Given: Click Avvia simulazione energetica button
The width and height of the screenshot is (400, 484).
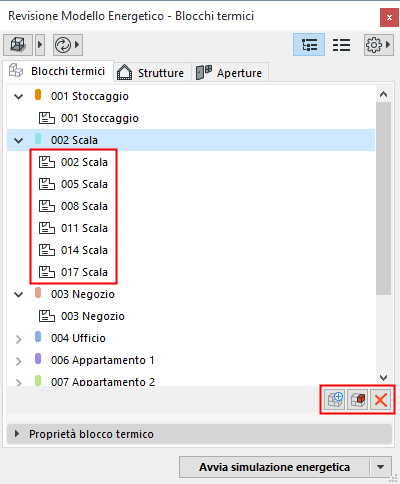Looking at the screenshot, I should point(274,467).
